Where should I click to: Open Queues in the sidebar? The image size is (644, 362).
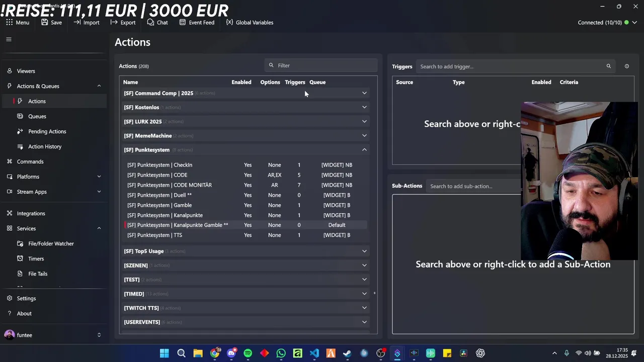pos(53,116)
